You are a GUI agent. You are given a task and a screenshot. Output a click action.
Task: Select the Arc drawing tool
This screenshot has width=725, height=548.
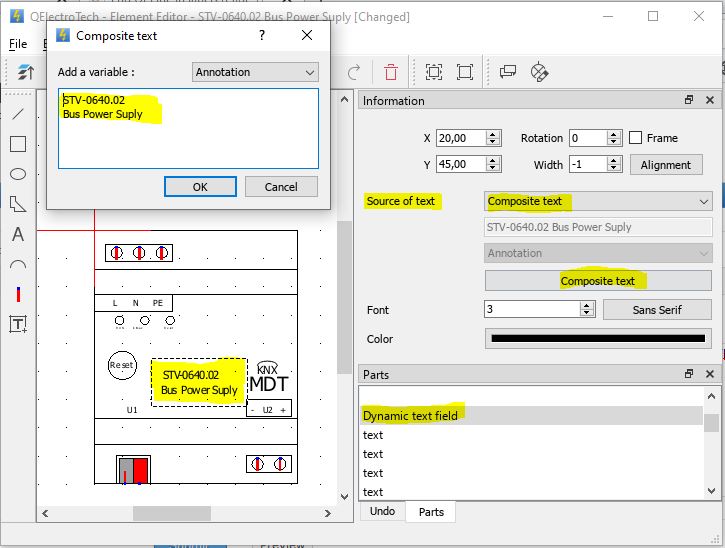17,265
